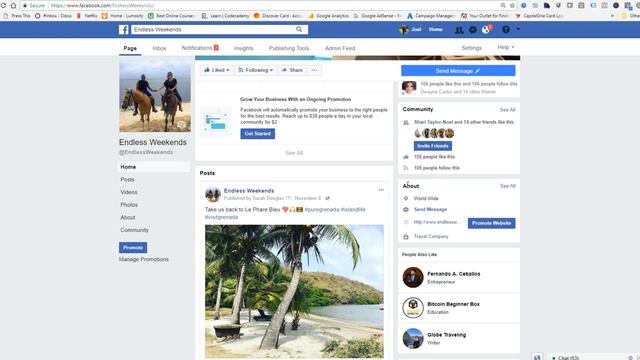This screenshot has width=640, height=360.
Task: Click the Get Started promotion button
Action: (258, 133)
